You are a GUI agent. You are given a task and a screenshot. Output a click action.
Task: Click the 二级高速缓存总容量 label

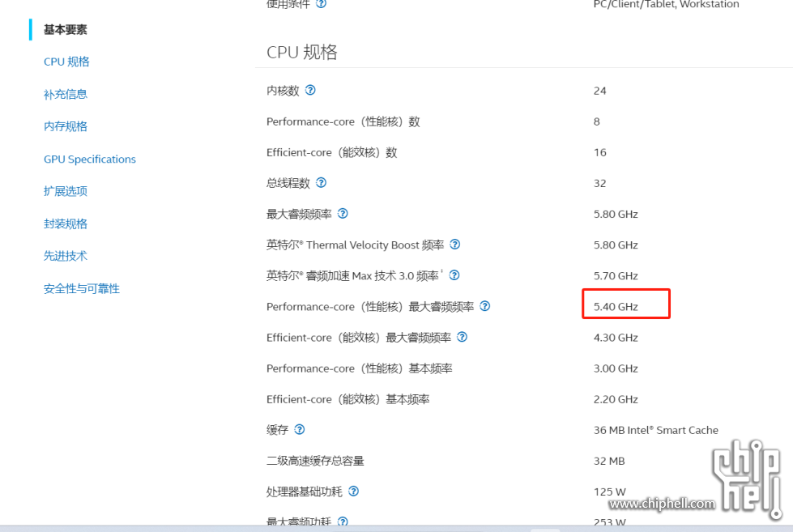point(315,461)
